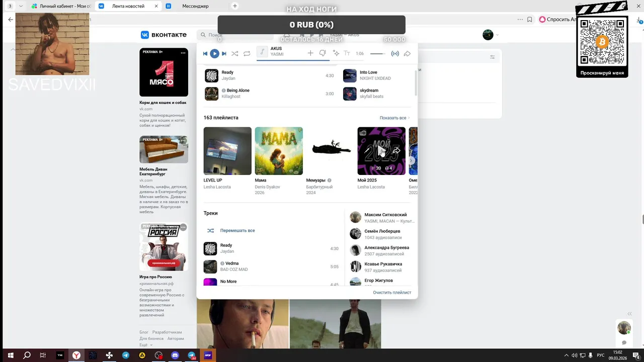The width and height of the screenshot is (644, 362).
Task: Share Мой 2025 playlist arrow icon
Action: (x=396, y=150)
